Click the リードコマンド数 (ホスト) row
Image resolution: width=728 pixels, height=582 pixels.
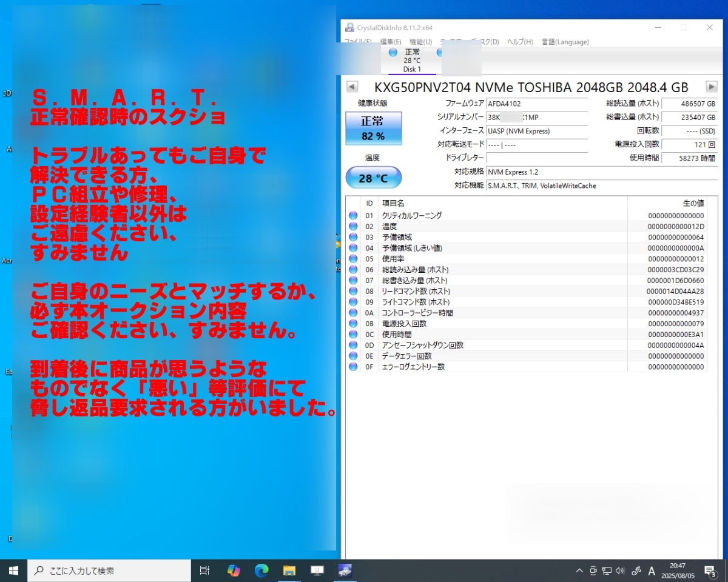pos(526,291)
